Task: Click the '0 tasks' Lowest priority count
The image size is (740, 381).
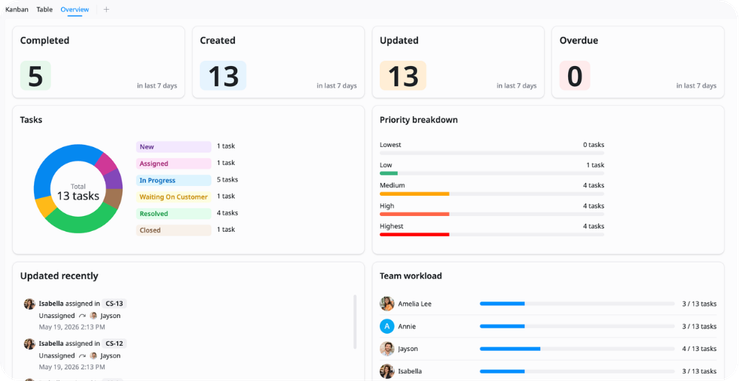Action: pos(593,145)
